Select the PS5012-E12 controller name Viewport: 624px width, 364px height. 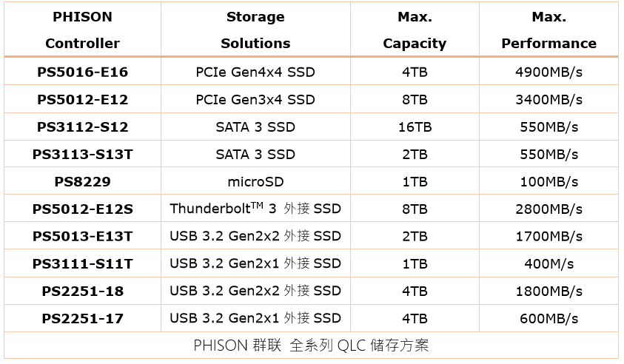pyautogui.click(x=82, y=99)
